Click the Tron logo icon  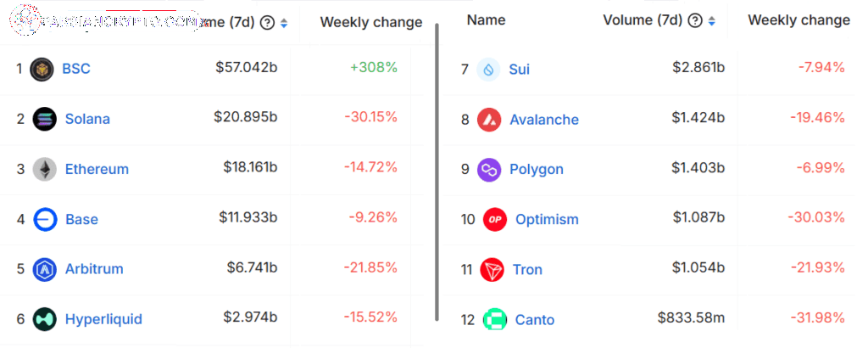(492, 269)
